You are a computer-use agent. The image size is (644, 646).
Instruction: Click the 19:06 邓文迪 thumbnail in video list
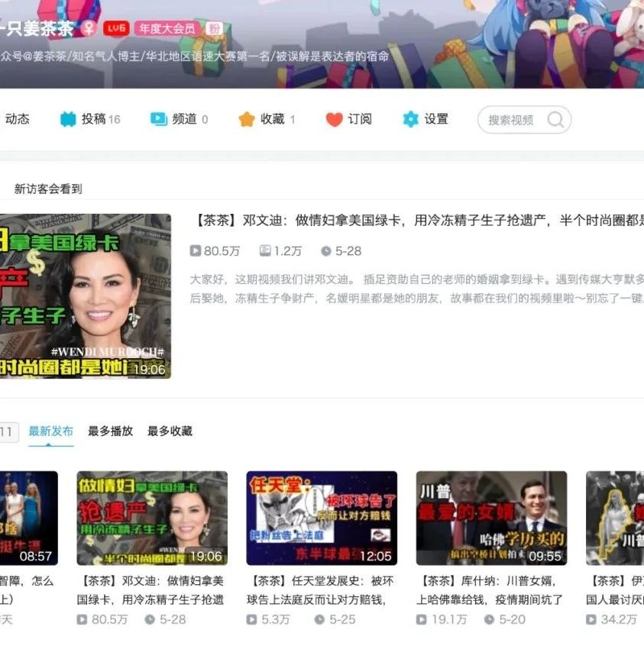[152, 518]
